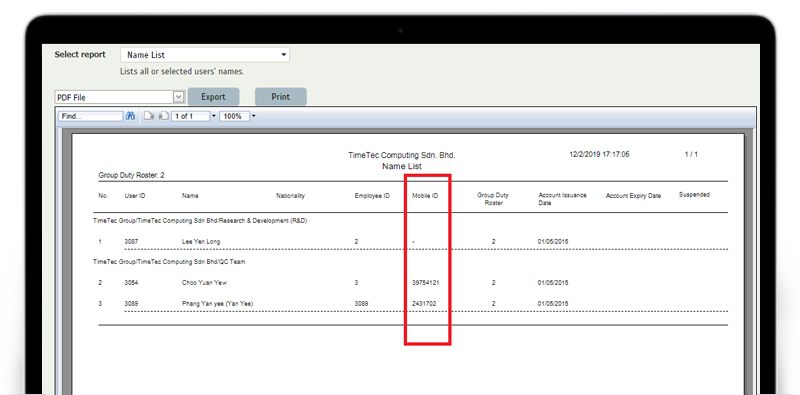This screenshot has width=800, height=395.
Task: Click the binoculars search icon
Action: [131, 116]
